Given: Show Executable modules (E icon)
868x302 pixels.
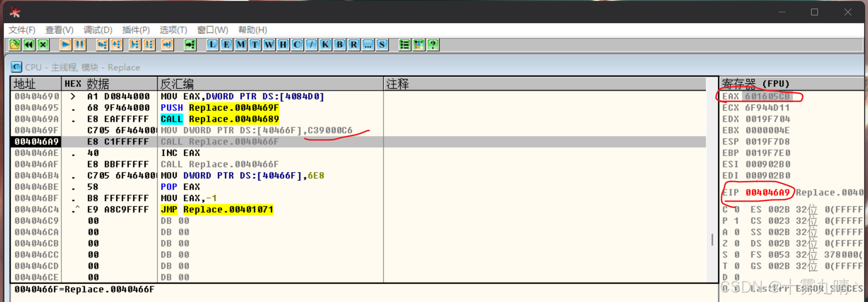Looking at the screenshot, I should [x=227, y=45].
